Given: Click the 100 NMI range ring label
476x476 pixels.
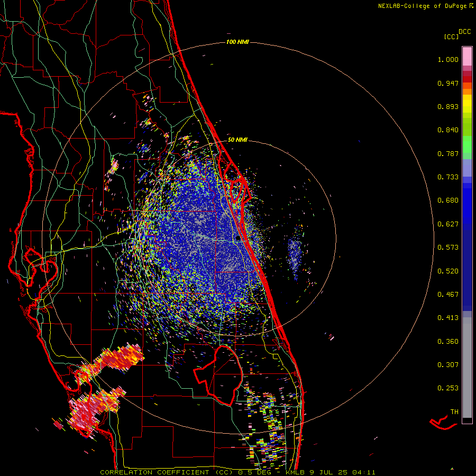Looking at the screenshot, I should 237,42.
